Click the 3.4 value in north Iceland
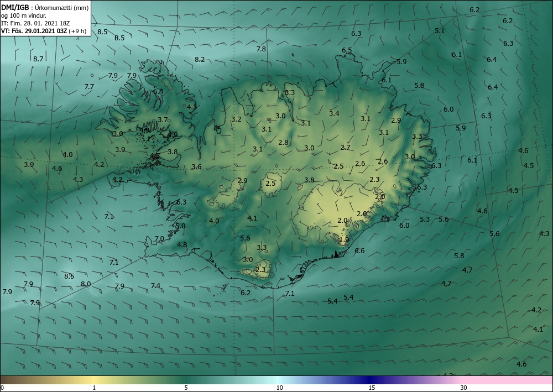This screenshot has width=553, height=392. 334,113
